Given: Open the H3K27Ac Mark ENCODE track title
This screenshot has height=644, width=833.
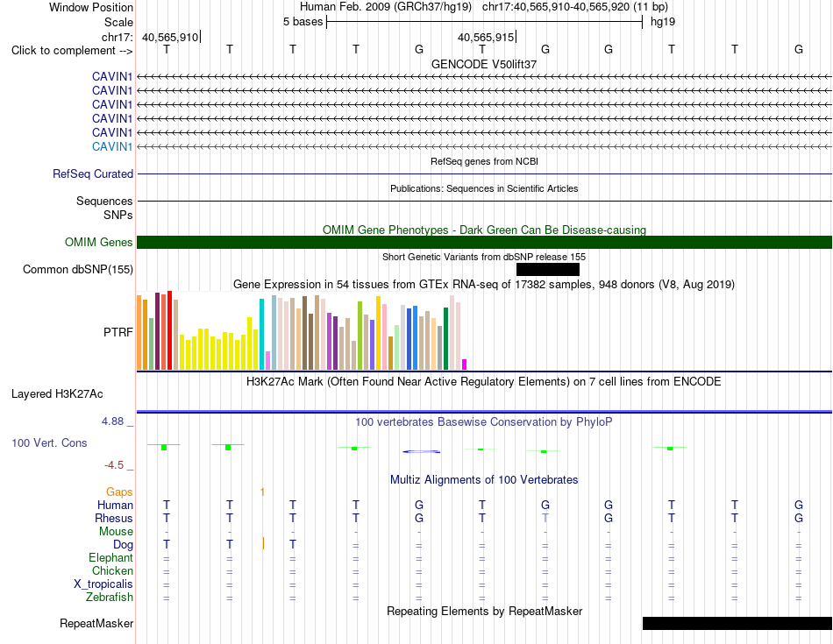Looking at the screenshot, I should pos(484,382).
